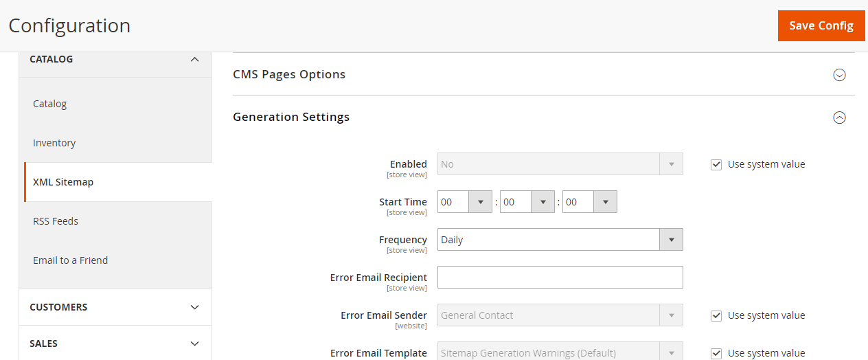Viewport: 868px width, 360px height.
Task: Open the Start Time minutes dropdown arrow
Action: (x=543, y=202)
